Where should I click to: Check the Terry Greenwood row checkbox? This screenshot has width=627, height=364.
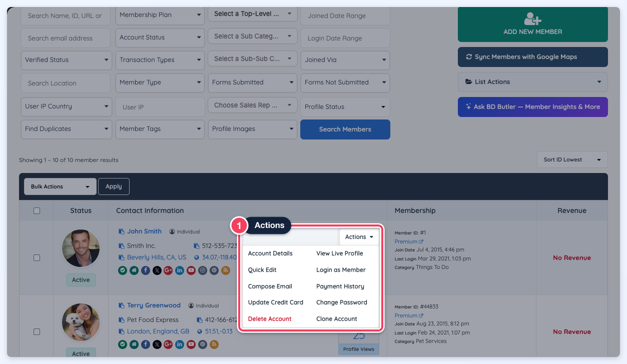tap(37, 331)
